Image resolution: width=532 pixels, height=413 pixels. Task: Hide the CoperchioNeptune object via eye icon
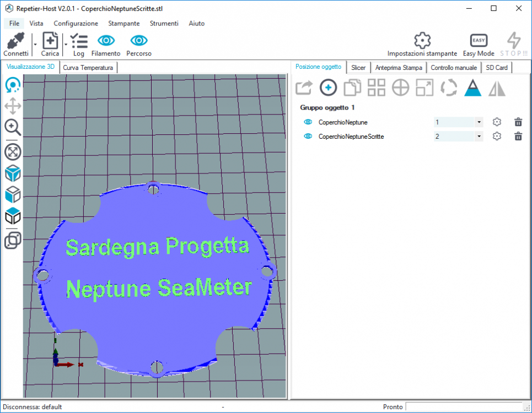[x=308, y=122]
